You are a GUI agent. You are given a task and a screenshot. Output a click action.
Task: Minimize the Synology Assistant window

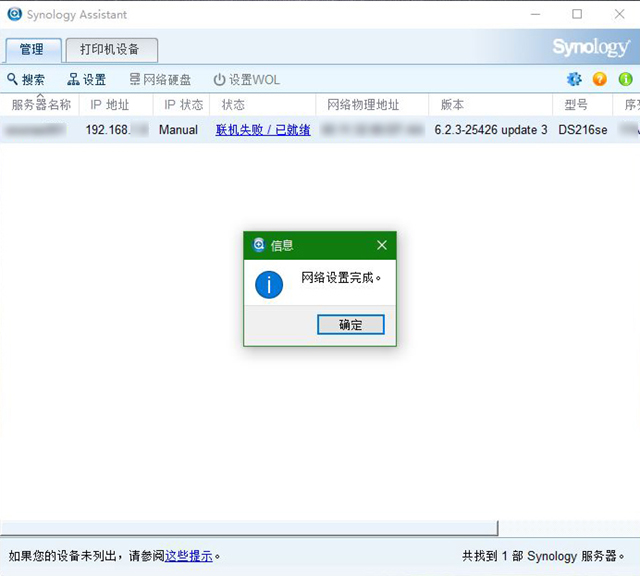[x=536, y=14]
